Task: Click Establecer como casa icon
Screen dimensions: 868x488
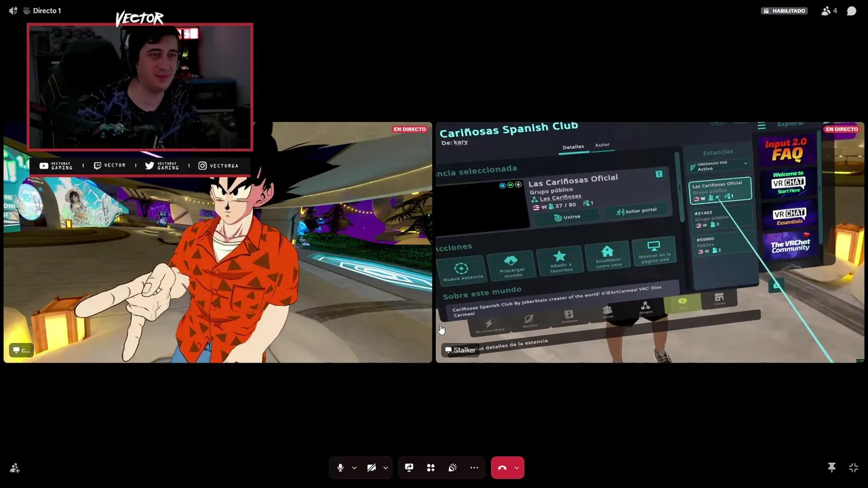Action: 608,256
